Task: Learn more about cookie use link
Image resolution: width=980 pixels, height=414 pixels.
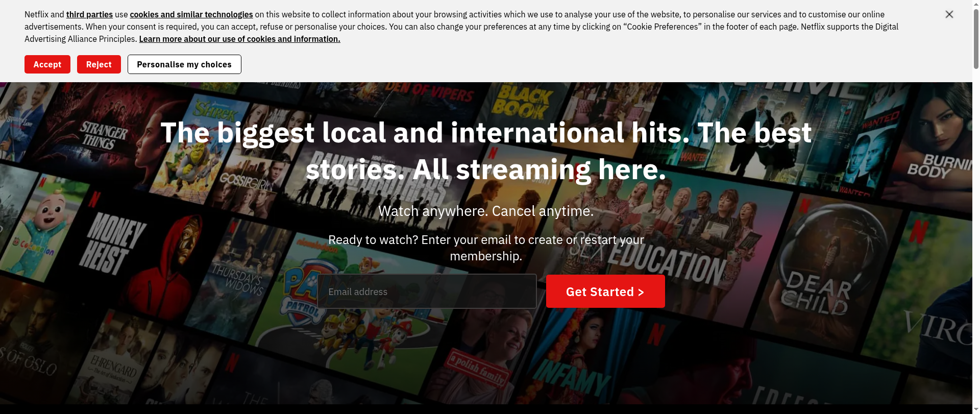Action: 239,39
